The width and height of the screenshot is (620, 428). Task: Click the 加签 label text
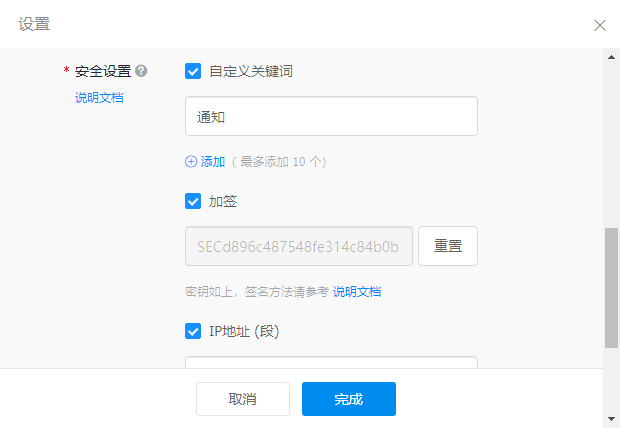tap(223, 201)
